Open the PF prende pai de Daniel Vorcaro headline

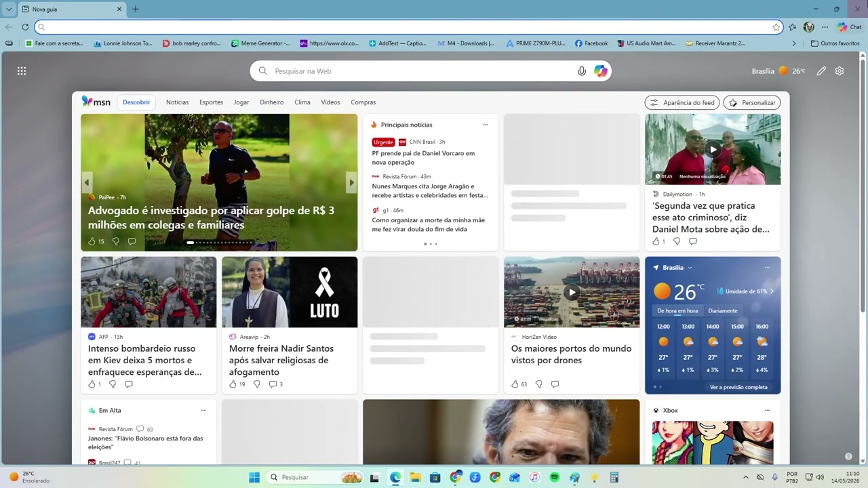[x=423, y=158]
